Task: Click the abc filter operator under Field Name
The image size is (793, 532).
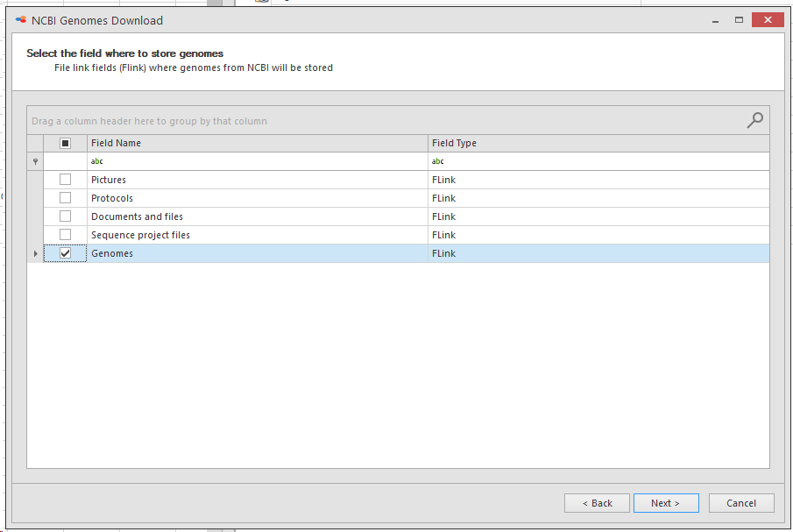Action: [96, 161]
